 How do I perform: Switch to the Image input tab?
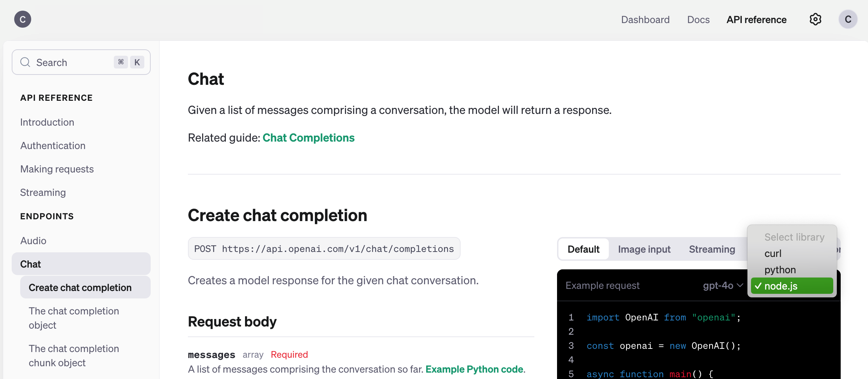(x=644, y=249)
